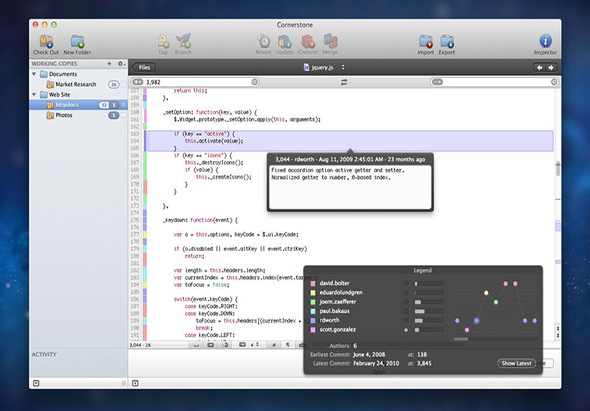This screenshot has width=590, height=411.
Task: Collapse the Documents group
Action: pos(34,74)
